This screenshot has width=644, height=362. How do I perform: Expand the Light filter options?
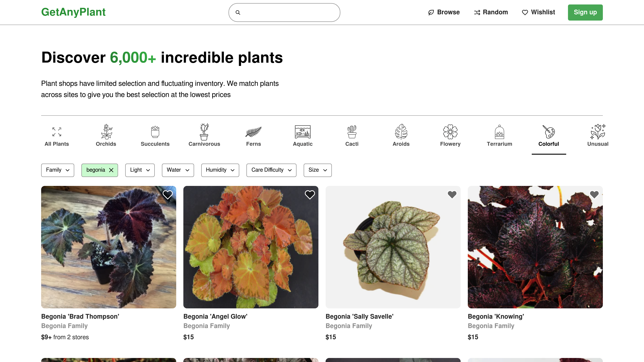pos(140,170)
